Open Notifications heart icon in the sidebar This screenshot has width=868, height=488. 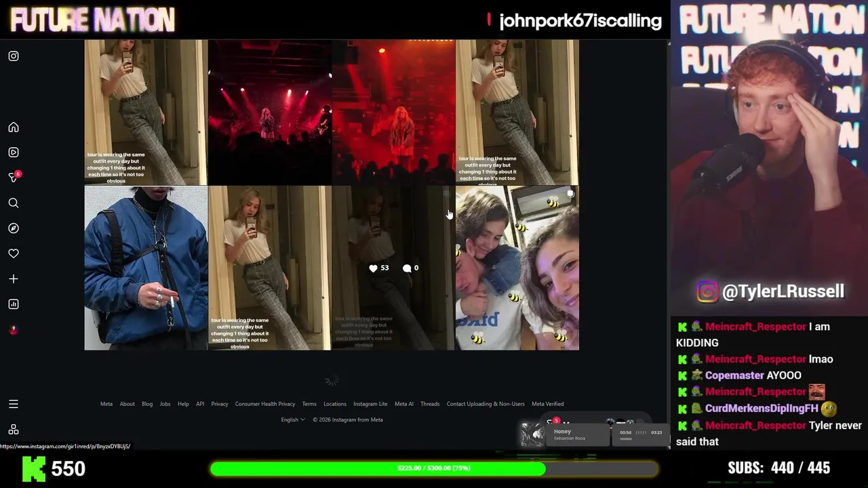point(14,253)
